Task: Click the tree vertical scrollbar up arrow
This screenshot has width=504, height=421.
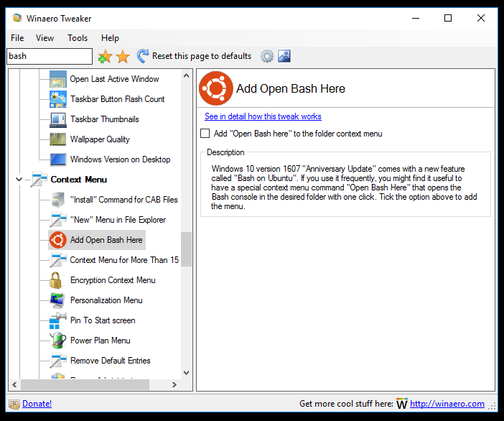Action: [x=186, y=75]
